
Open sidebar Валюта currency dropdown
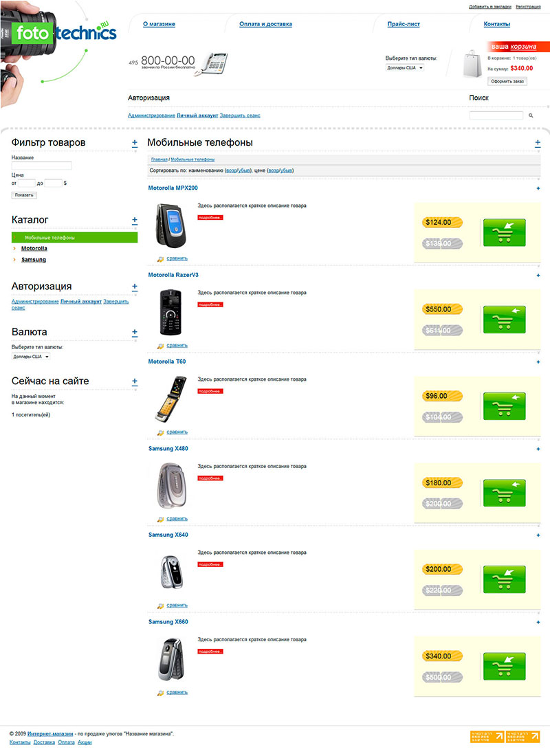coord(31,357)
